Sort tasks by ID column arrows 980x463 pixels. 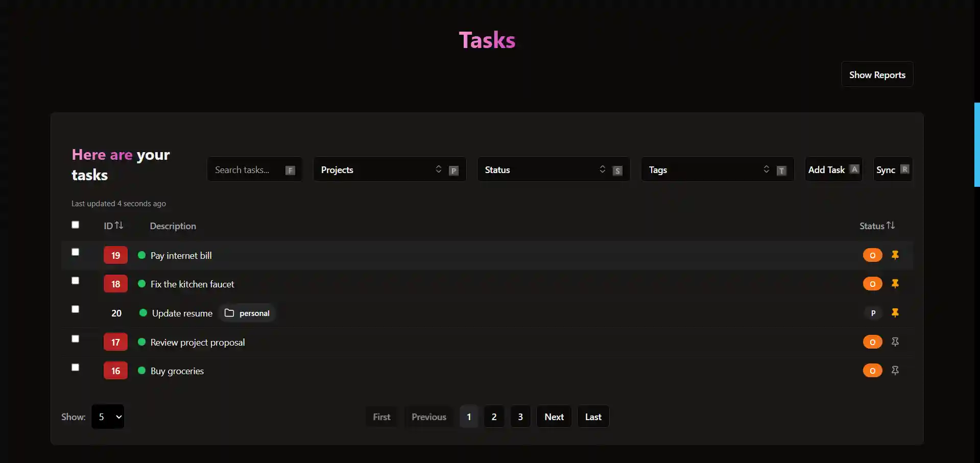point(118,226)
